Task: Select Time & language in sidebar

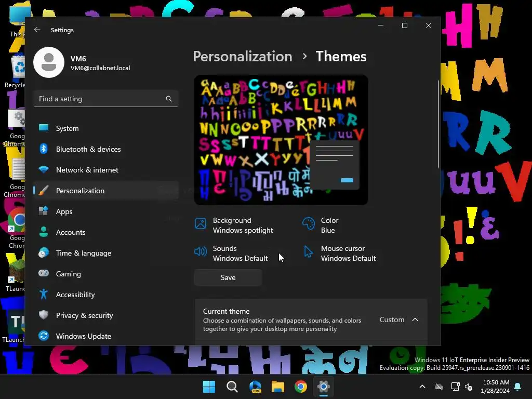Action: [x=106, y=253]
